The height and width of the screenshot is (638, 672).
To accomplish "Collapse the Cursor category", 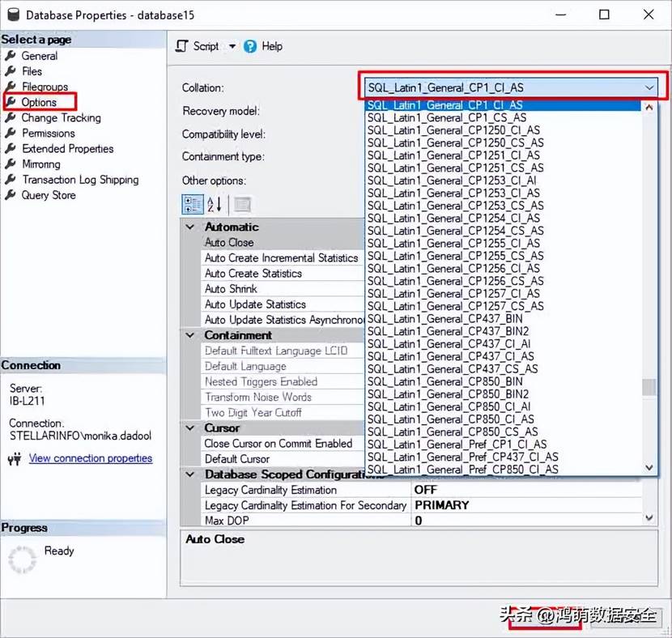I will [190, 427].
